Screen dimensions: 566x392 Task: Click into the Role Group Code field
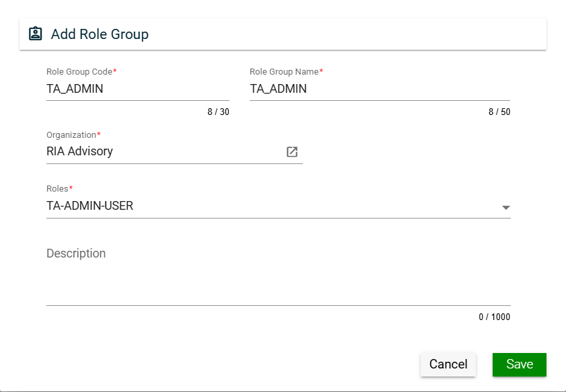pos(137,89)
